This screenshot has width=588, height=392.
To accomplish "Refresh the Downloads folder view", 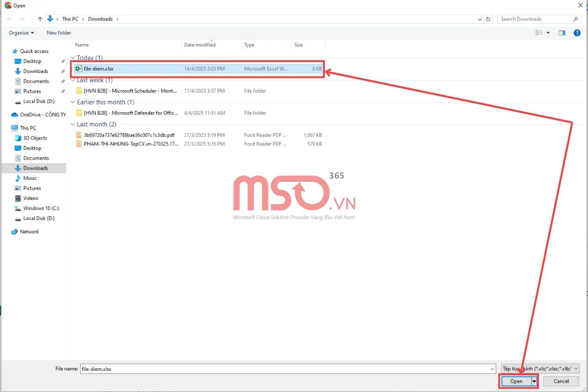I will pyautogui.click(x=488, y=19).
